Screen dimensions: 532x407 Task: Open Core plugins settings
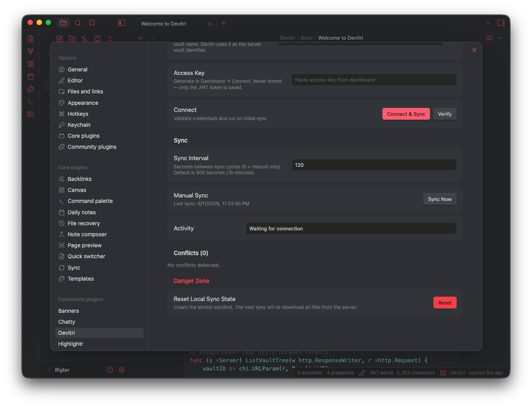(99, 136)
